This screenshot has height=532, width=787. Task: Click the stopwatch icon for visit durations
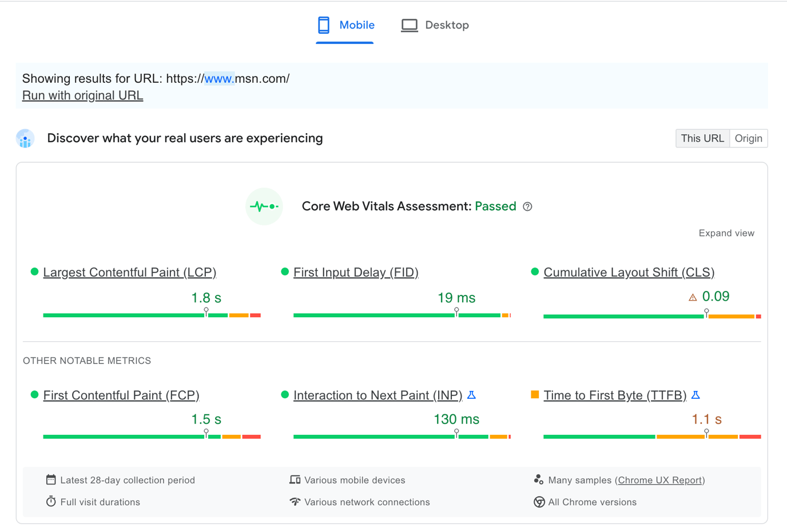pos(51,502)
